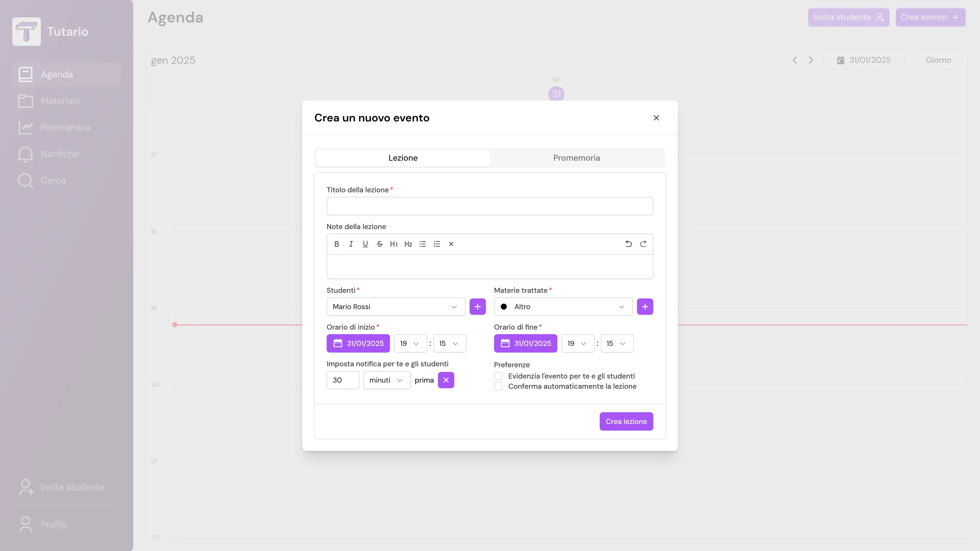
Task: Undo last edit in notes editor
Action: coord(629,244)
